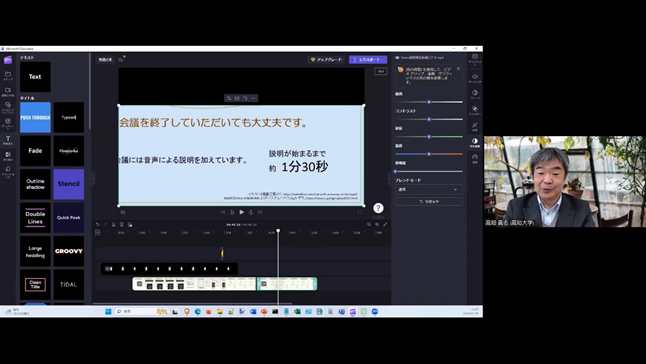Select the teal highlighted clip on timeline
The image size is (646, 364).
point(287,284)
